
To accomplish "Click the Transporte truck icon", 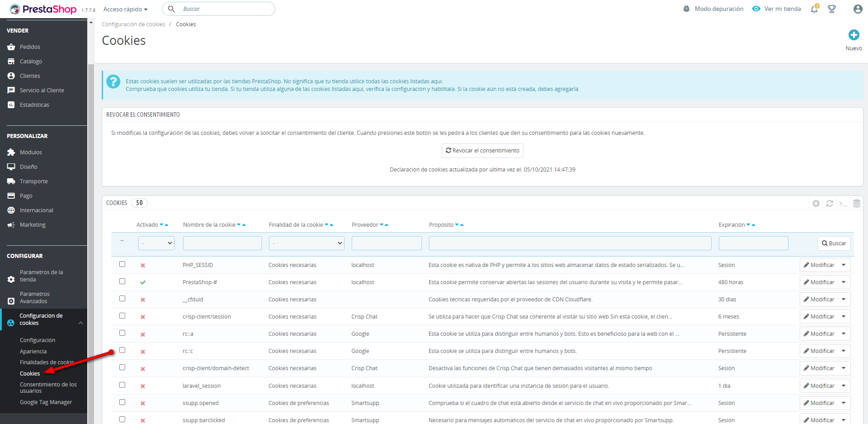I will point(11,181).
